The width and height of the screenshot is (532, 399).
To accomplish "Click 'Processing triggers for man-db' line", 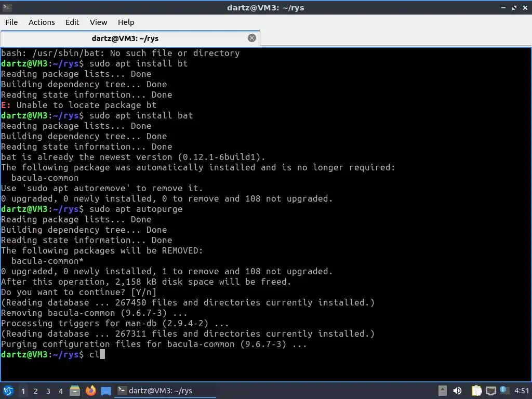I will click(115, 323).
